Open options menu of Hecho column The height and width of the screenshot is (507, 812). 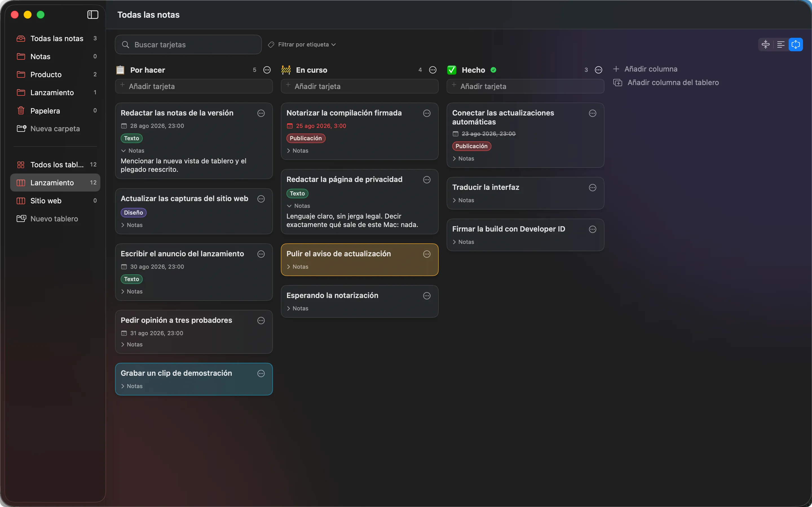pyautogui.click(x=599, y=70)
